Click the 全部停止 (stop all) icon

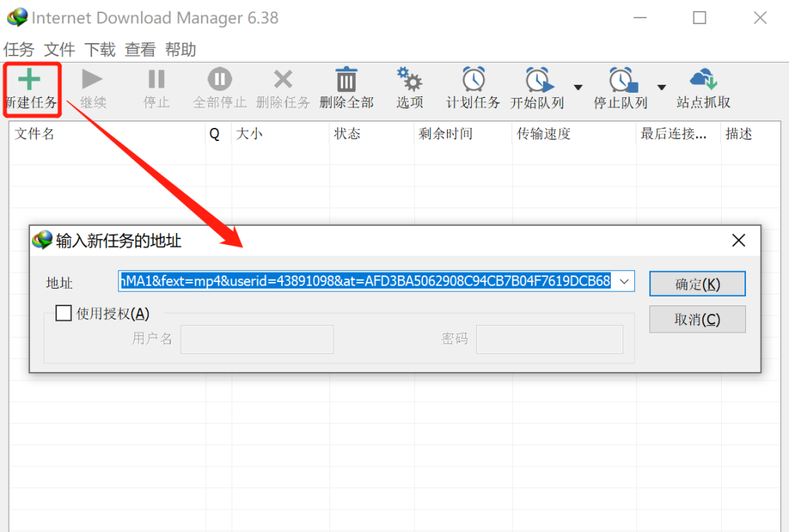[220, 79]
